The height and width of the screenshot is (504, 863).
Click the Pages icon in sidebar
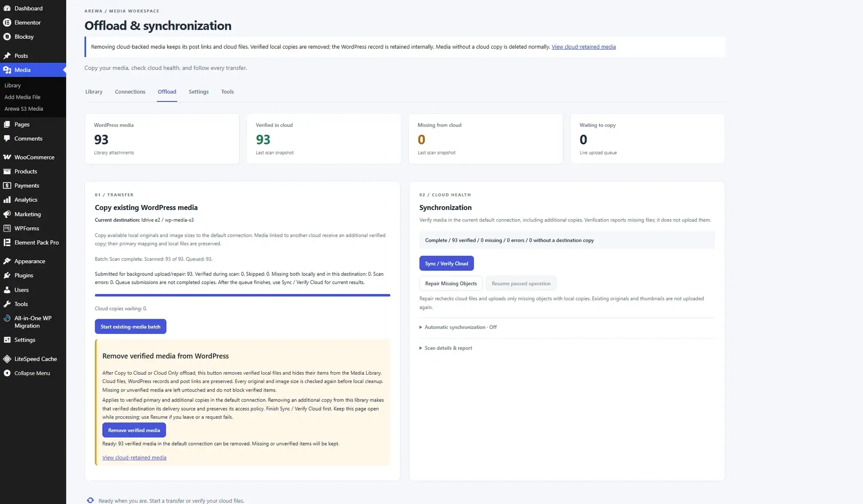tap(7, 124)
